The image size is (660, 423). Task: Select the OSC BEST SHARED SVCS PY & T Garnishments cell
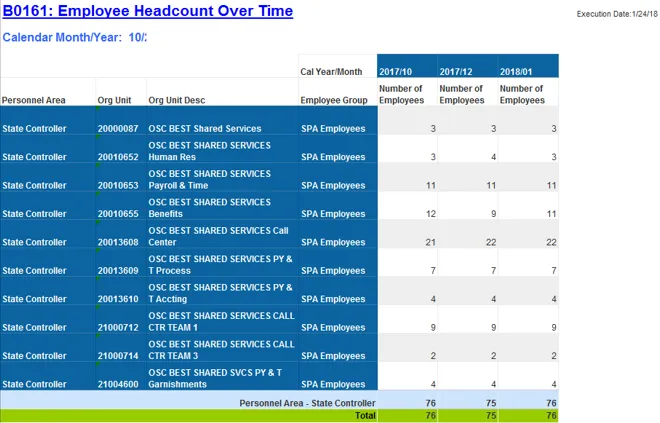[x=215, y=378]
